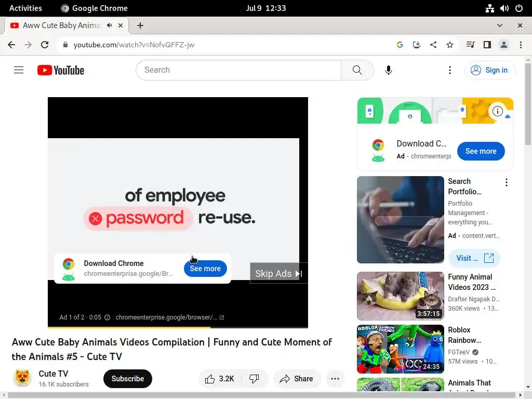Bookmark this tab with star icon
Screen dimensions: 532x399
[x=450, y=45]
